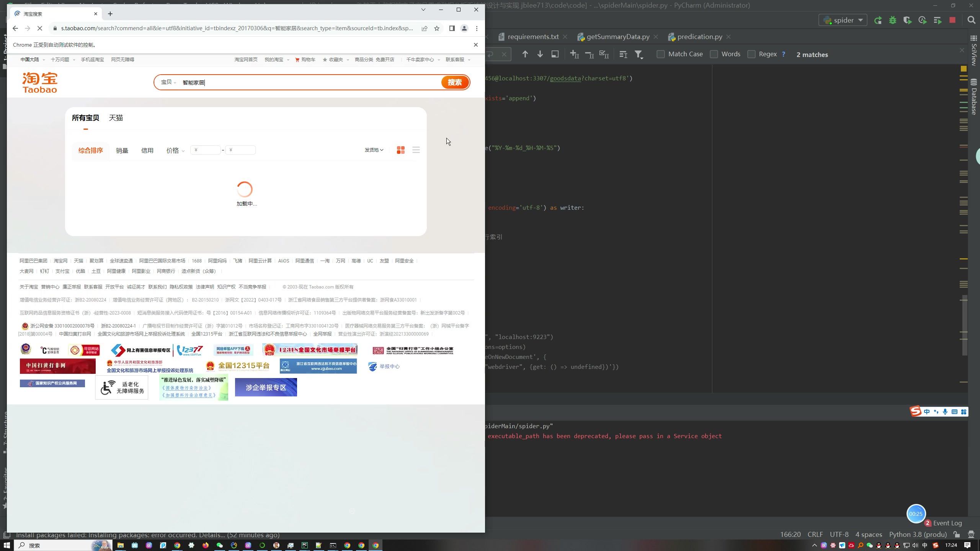This screenshot has width=980, height=551.
Task: Click the share-page icon in Chrome address bar
Action: tap(425, 28)
